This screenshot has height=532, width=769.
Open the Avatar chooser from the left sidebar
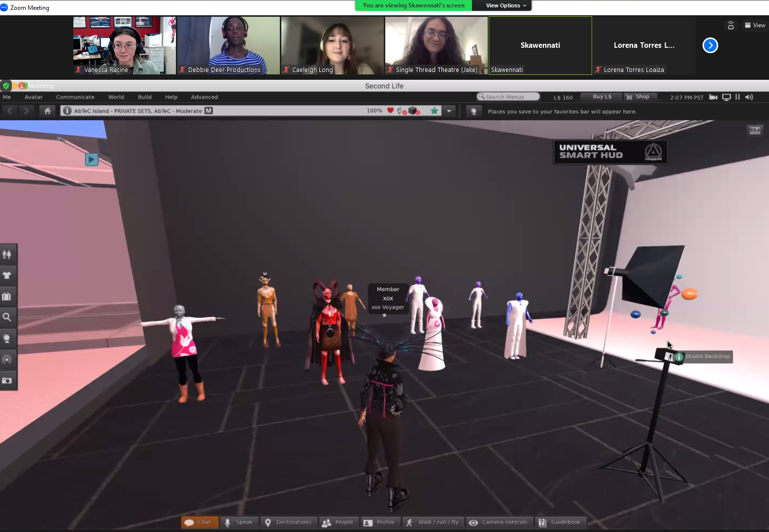7,254
